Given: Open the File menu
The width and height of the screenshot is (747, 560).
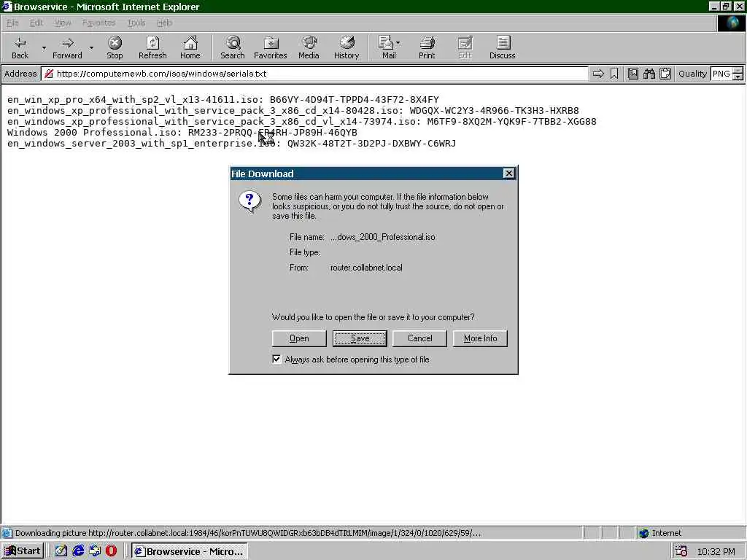Looking at the screenshot, I should [13, 23].
